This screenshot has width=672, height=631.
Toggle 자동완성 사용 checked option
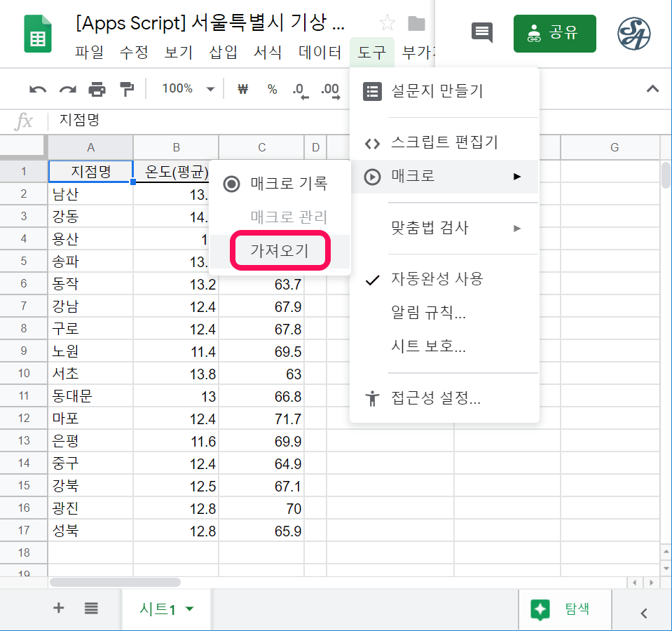436,279
